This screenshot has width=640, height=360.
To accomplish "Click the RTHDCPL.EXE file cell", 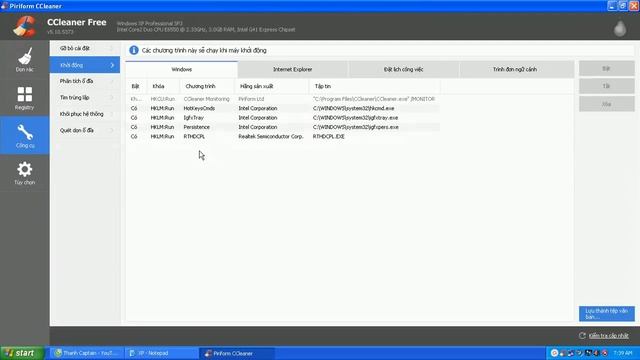I will (329, 136).
